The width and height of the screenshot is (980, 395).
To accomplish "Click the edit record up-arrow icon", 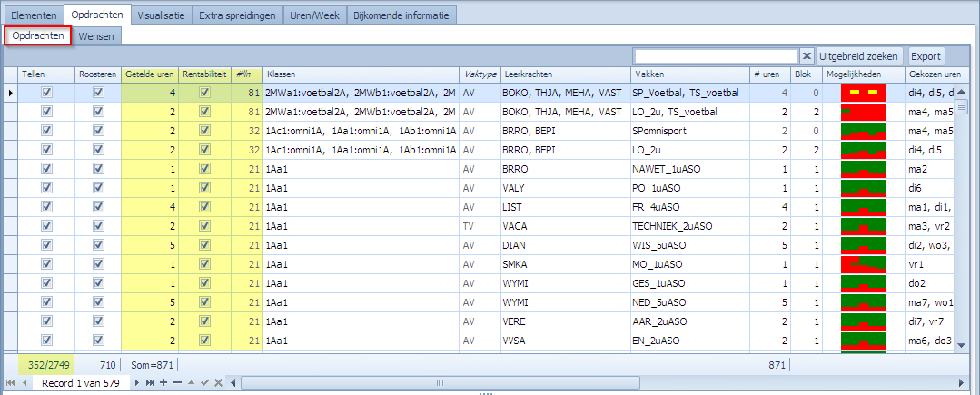I will tap(192, 382).
